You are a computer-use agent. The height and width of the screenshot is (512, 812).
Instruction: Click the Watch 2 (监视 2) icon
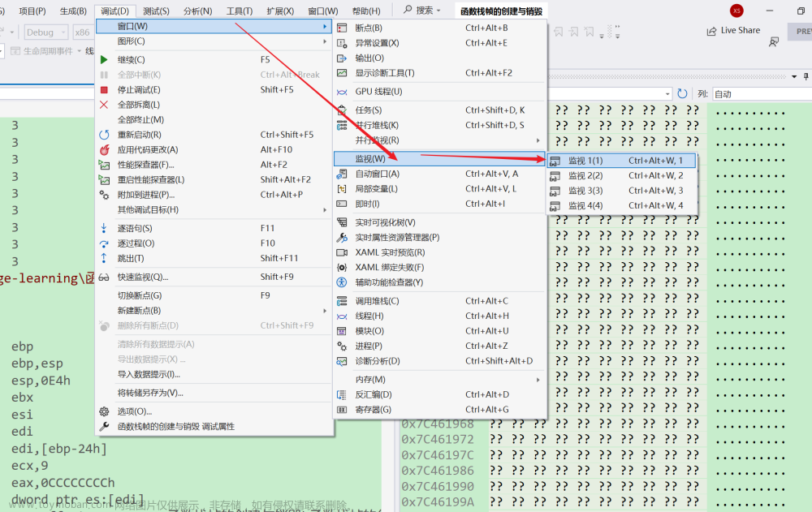555,176
